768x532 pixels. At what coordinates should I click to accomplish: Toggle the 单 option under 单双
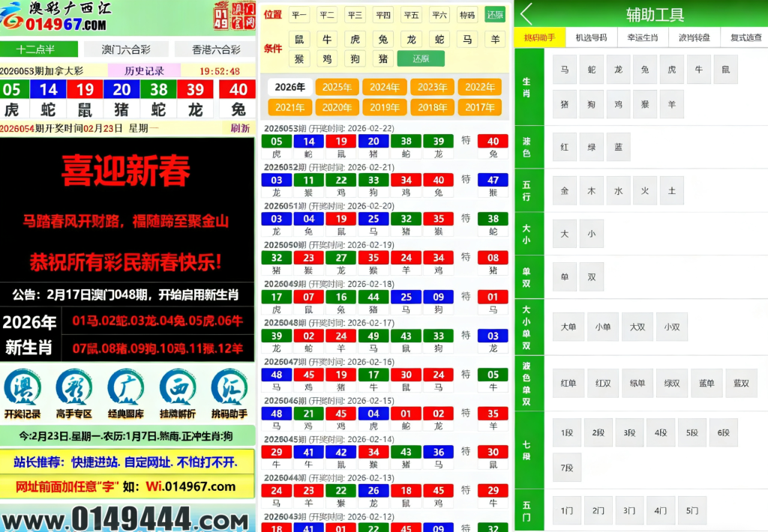pos(564,276)
